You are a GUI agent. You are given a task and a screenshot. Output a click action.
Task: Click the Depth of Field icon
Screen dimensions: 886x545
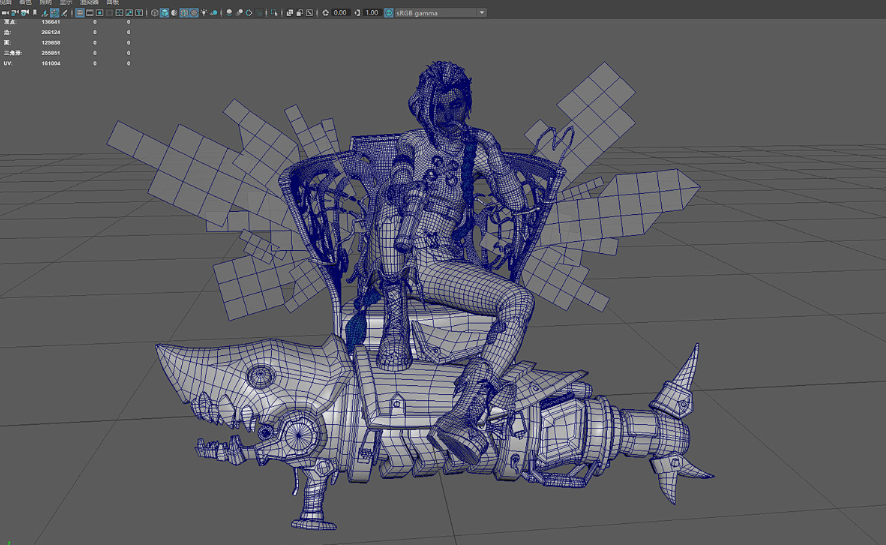tap(259, 12)
